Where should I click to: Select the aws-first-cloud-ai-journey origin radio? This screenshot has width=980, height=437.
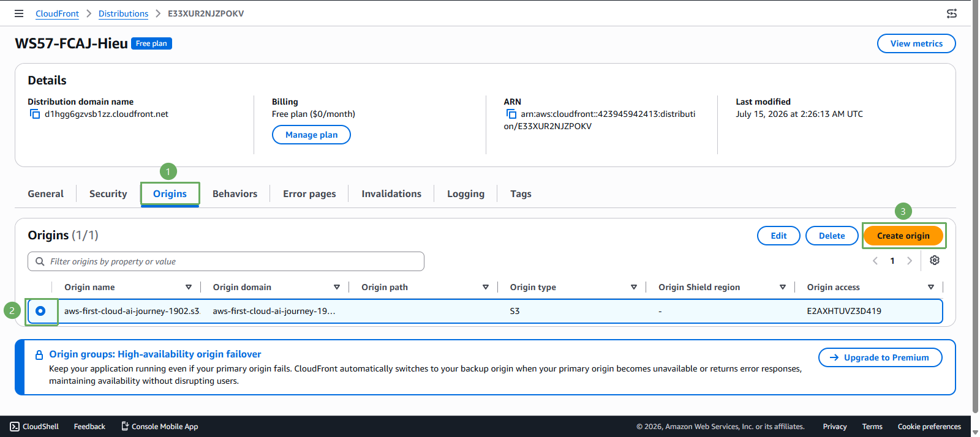[40, 311]
